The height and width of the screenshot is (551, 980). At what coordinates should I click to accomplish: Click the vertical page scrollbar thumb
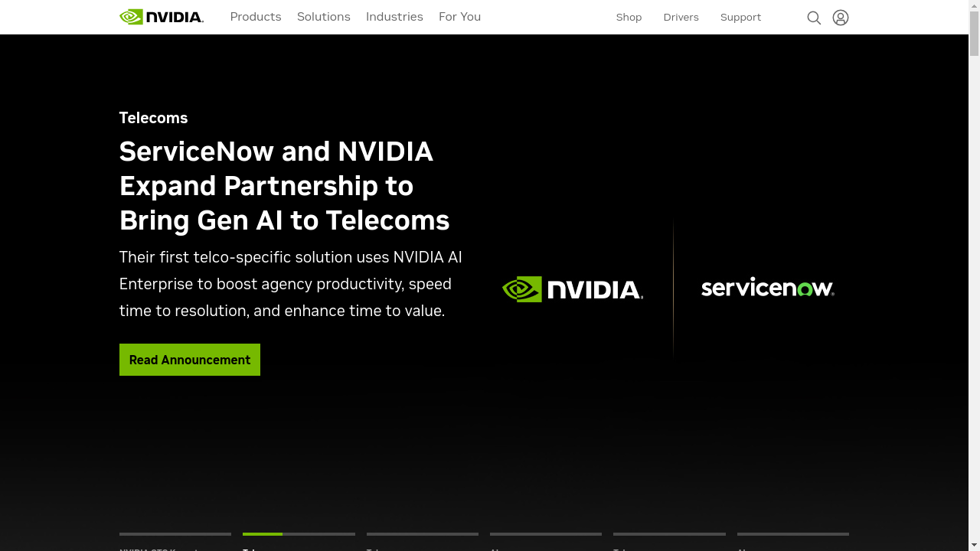click(x=974, y=34)
